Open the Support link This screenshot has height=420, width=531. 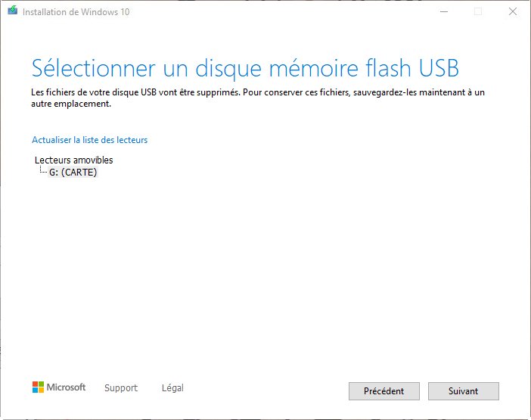pyautogui.click(x=121, y=388)
